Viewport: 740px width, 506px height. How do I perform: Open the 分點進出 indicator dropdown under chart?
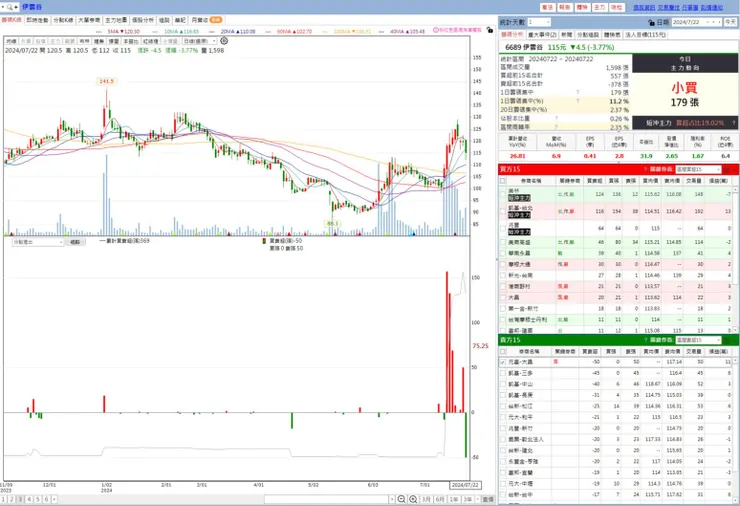(38, 242)
